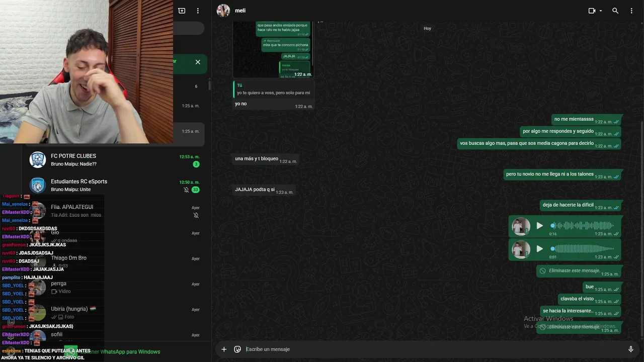
Task: Select message 'deja de hacerte la dificil'
Action: (581, 205)
